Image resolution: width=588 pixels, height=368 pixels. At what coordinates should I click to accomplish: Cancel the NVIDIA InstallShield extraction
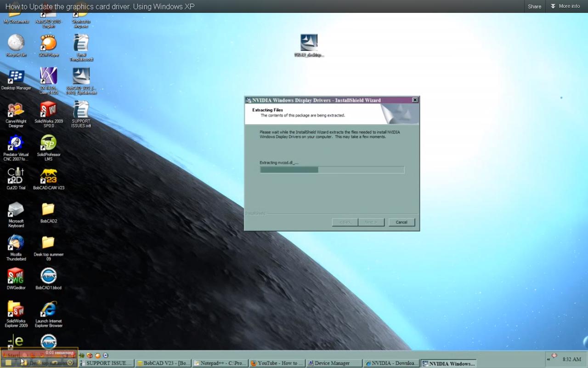click(x=401, y=222)
